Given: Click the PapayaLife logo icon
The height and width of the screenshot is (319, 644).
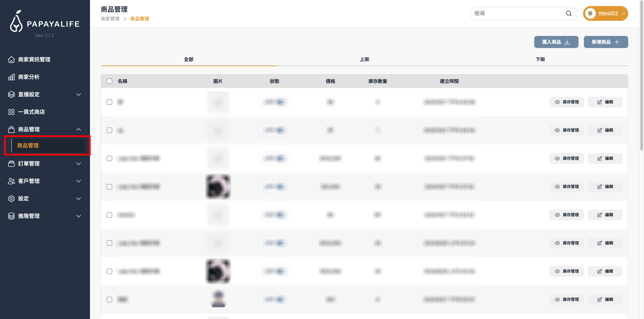Looking at the screenshot, I should point(16,21).
